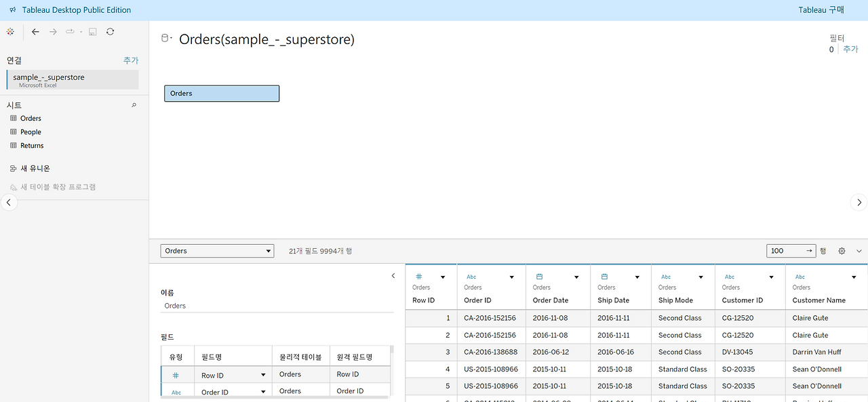The width and height of the screenshot is (868, 402).
Task: Click the redo forward arrow
Action: 53,32
